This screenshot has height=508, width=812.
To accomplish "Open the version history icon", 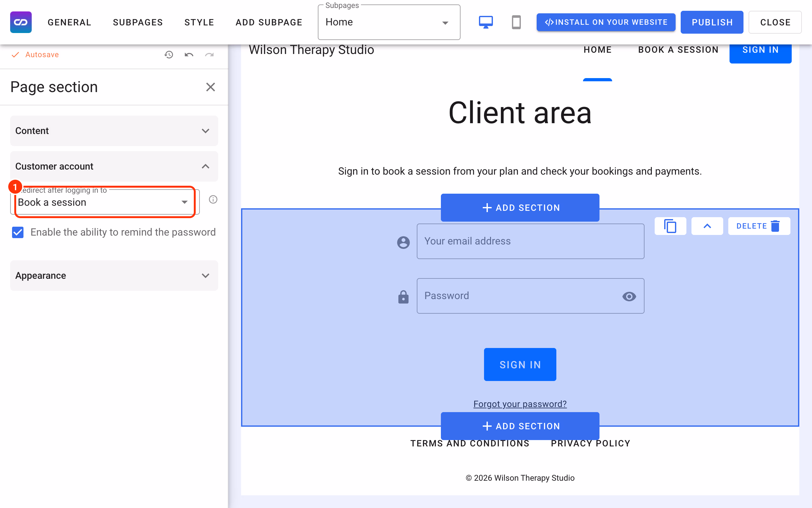I will coord(169,54).
